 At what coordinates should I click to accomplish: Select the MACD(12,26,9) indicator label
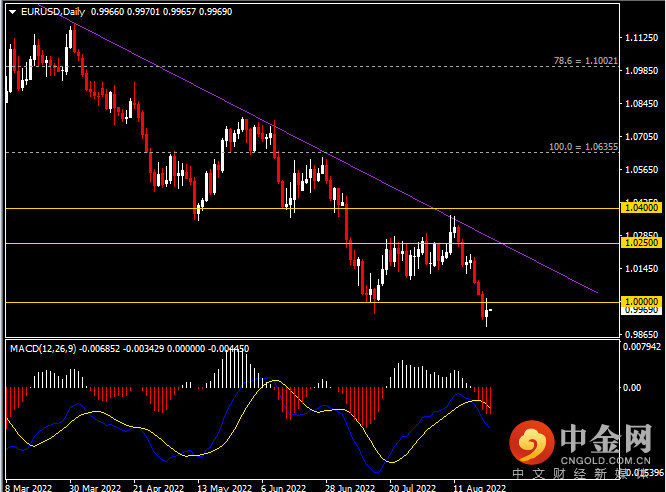tap(43, 349)
